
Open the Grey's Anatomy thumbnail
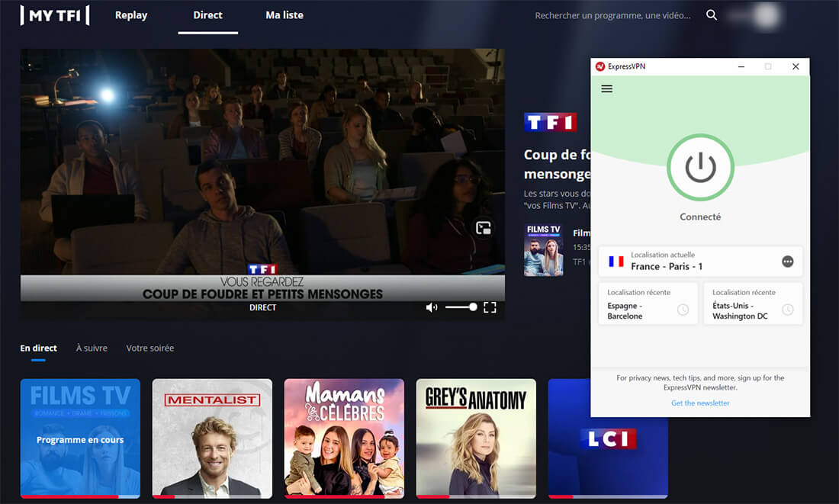click(x=476, y=438)
